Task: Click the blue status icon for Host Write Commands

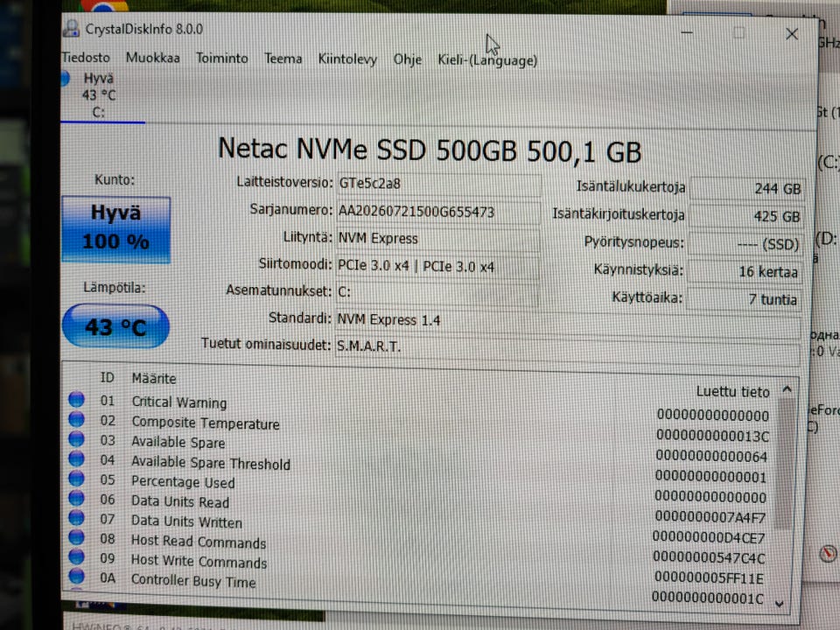Action: [77, 557]
